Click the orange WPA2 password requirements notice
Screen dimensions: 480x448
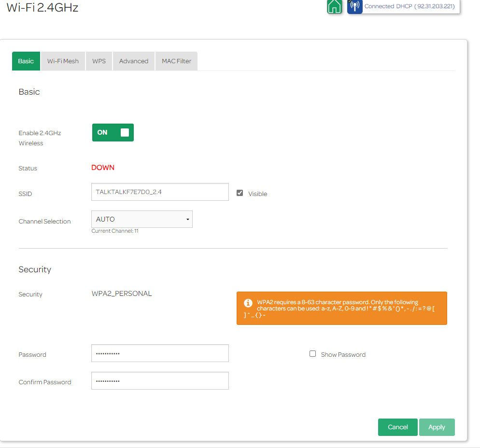[341, 308]
